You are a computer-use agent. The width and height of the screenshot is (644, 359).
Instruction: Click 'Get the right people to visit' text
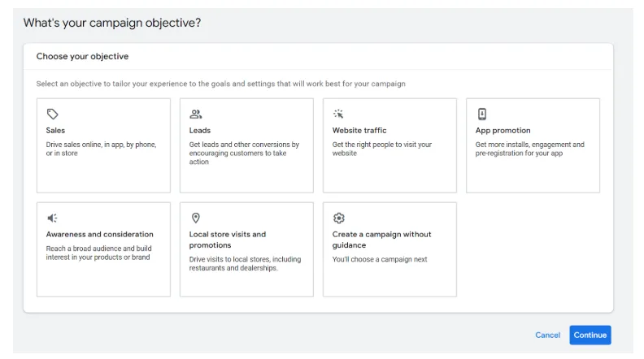[x=382, y=149]
